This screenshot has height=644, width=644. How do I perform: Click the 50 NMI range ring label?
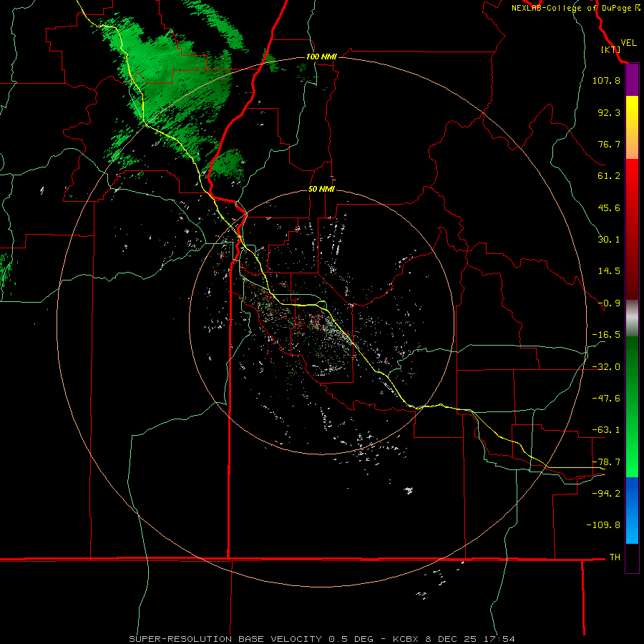point(321,190)
